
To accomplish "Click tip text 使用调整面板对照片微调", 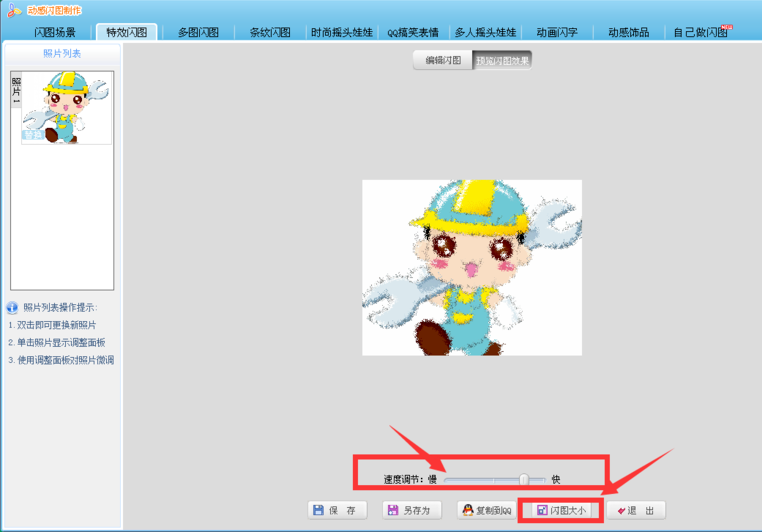I will (x=66, y=360).
